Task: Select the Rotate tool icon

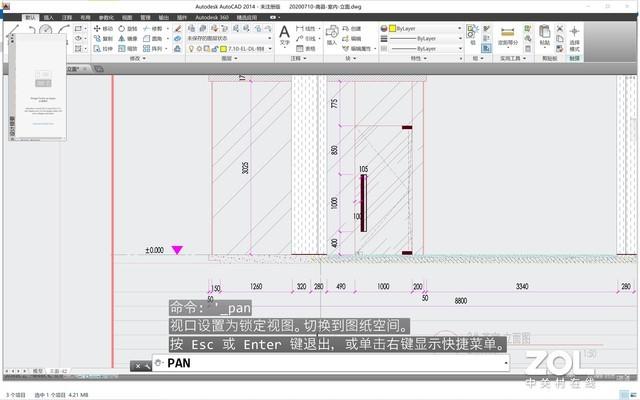Action: click(122, 29)
